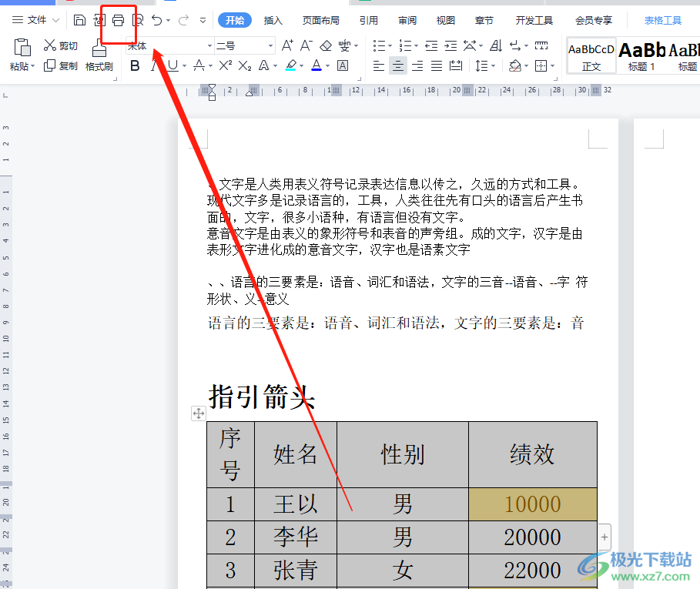The width and height of the screenshot is (700, 589).
Task: Click the clear formatting eraser icon
Action: (x=326, y=45)
